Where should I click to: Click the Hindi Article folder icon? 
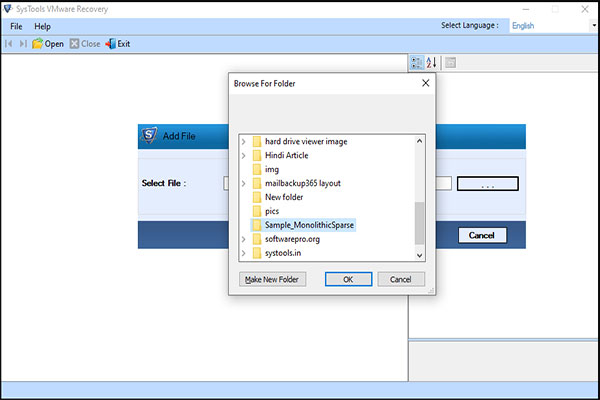[257, 155]
